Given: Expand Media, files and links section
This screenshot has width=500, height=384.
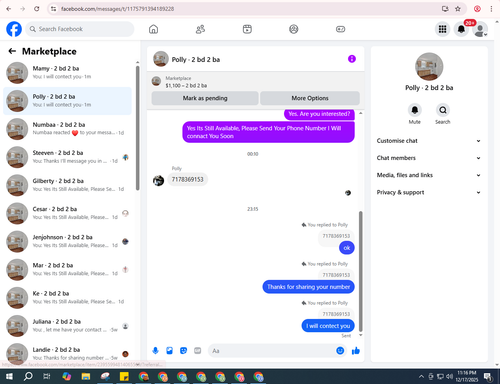Looking at the screenshot, I should tap(429, 175).
